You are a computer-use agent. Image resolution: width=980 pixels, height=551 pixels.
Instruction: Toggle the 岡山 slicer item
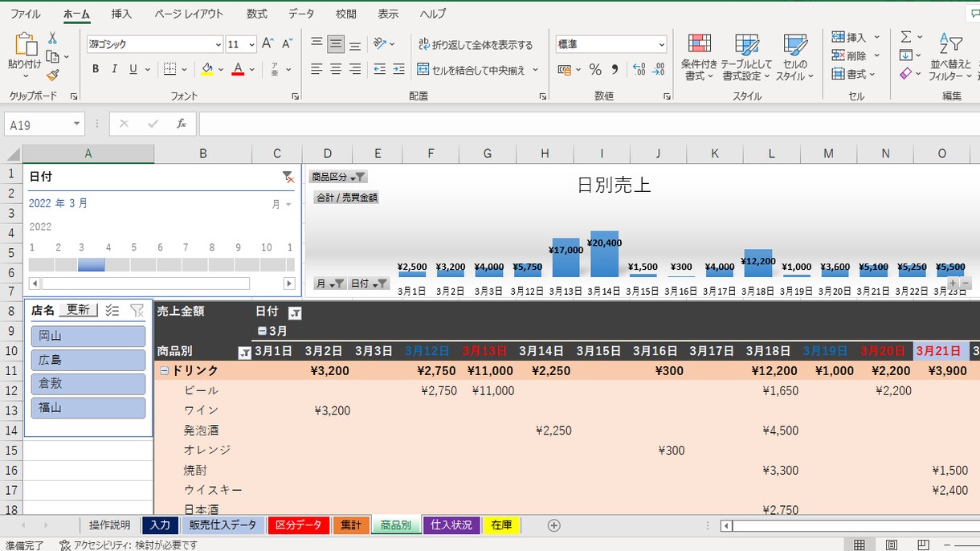tap(88, 337)
